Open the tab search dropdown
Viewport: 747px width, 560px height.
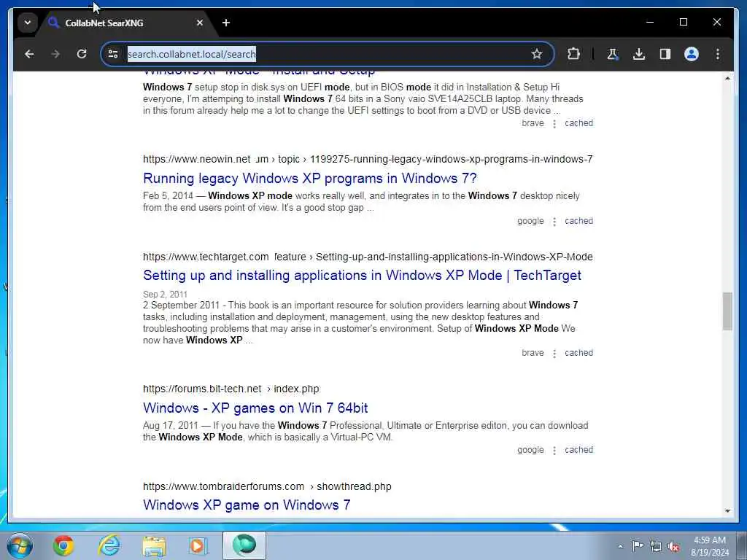pos(28,23)
